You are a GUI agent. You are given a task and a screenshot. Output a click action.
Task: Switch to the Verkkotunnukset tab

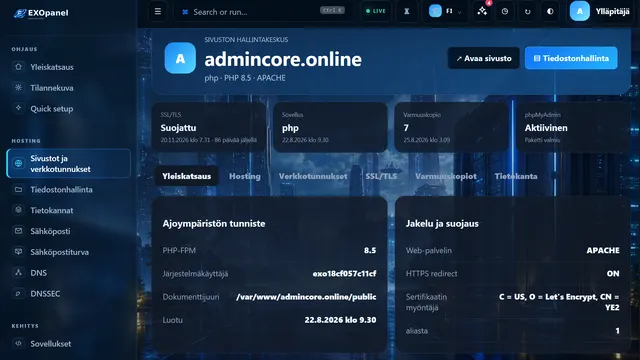click(x=313, y=176)
